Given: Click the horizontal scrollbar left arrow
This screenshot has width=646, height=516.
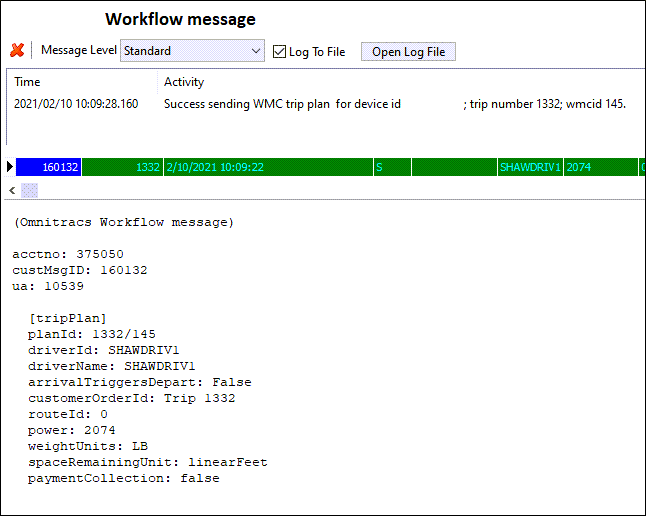Looking at the screenshot, I should pyautogui.click(x=12, y=190).
